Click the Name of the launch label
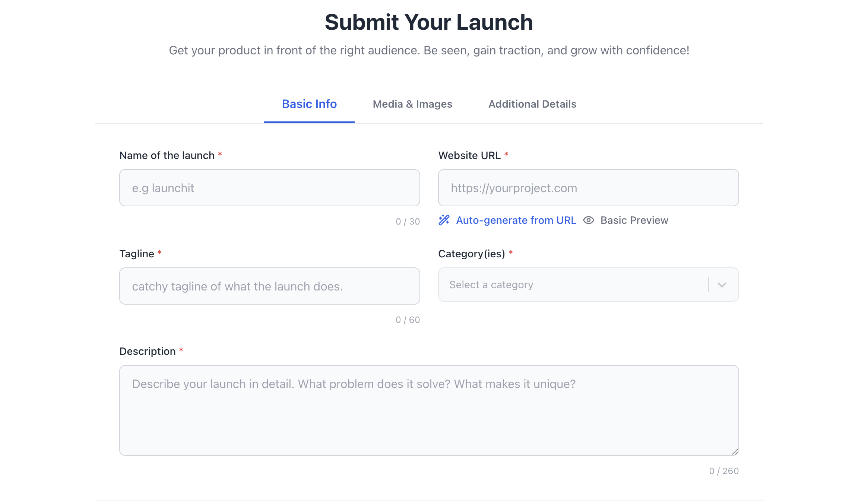868x502 pixels. click(167, 155)
